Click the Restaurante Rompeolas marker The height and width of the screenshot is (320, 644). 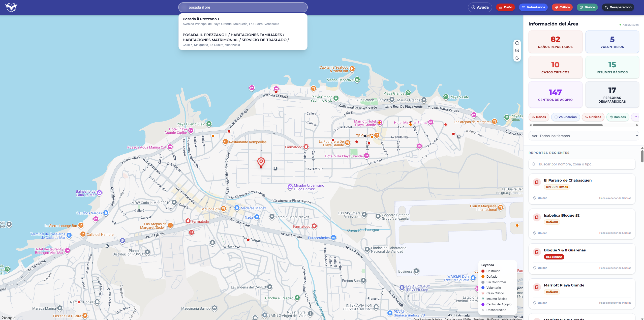225,142
